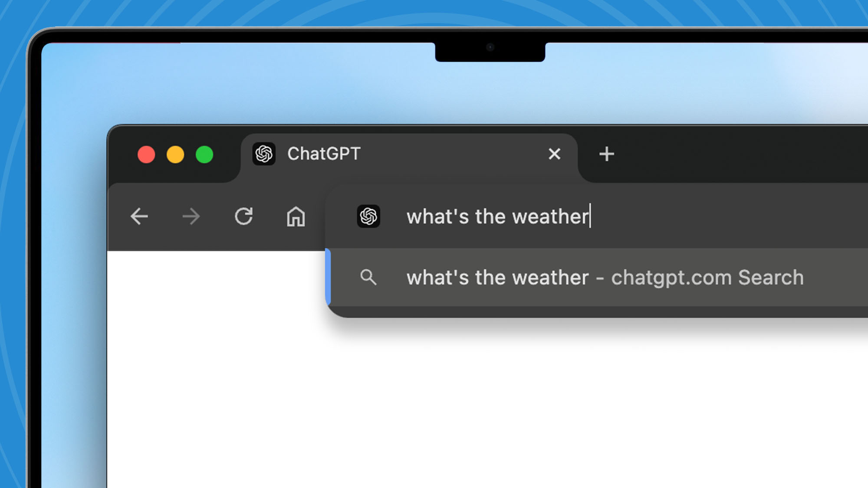Click the forward navigation arrow
868x488 pixels.
pyautogui.click(x=191, y=216)
